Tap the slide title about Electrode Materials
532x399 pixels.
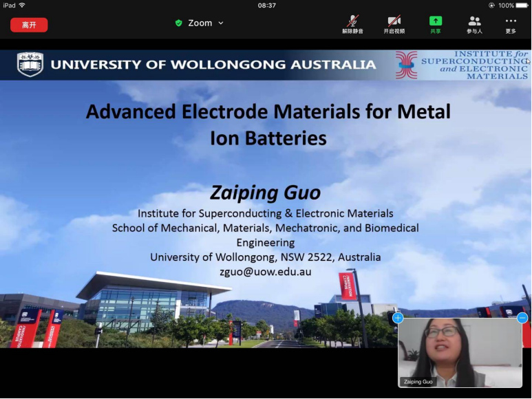pyautogui.click(x=268, y=125)
